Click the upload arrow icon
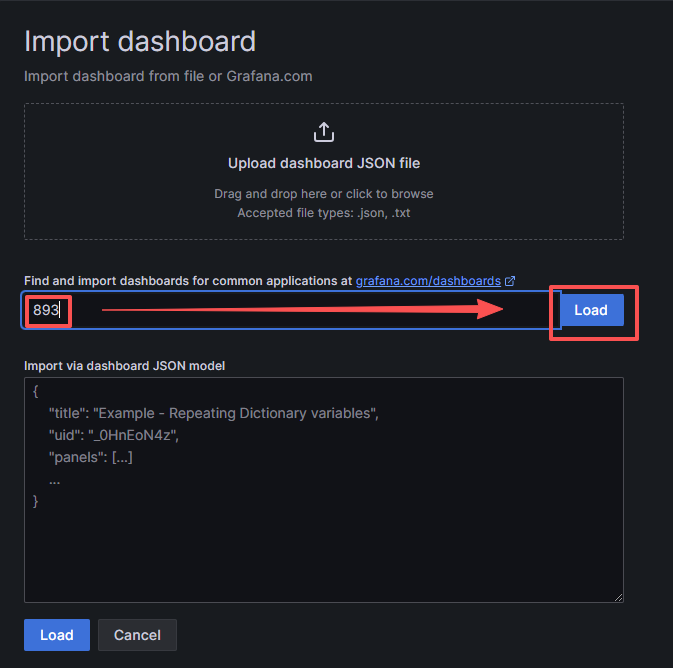673x668 pixels. click(x=324, y=132)
